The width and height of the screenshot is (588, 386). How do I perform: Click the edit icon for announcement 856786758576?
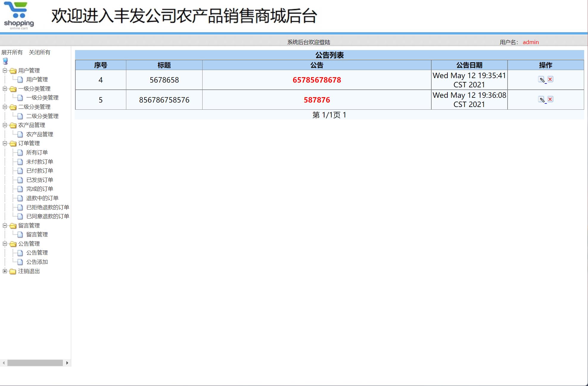point(542,99)
